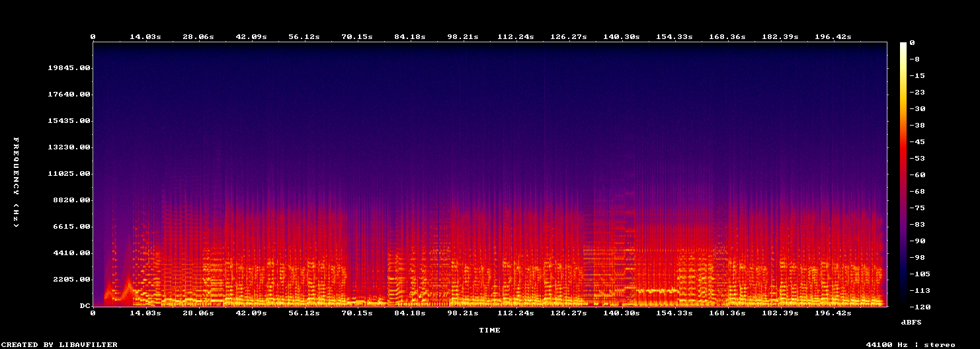Click the -45 dBFS legend value
Image resolution: width=980 pixels, height=349 pixels.
pos(917,142)
